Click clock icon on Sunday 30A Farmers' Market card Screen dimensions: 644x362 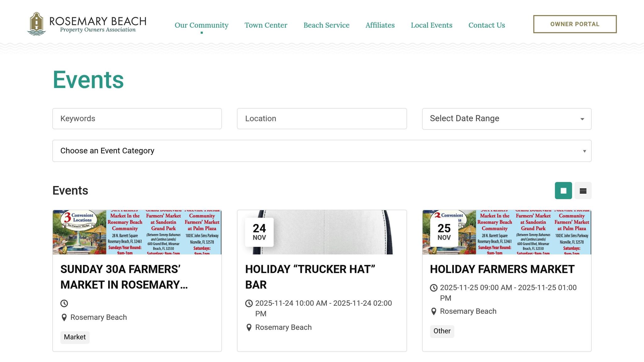click(64, 303)
